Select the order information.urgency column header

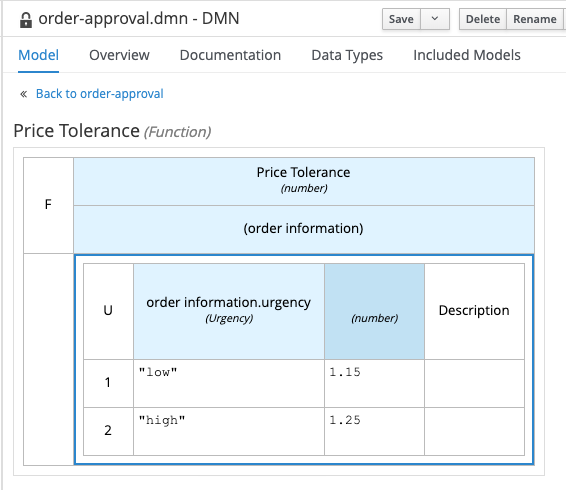click(x=229, y=311)
